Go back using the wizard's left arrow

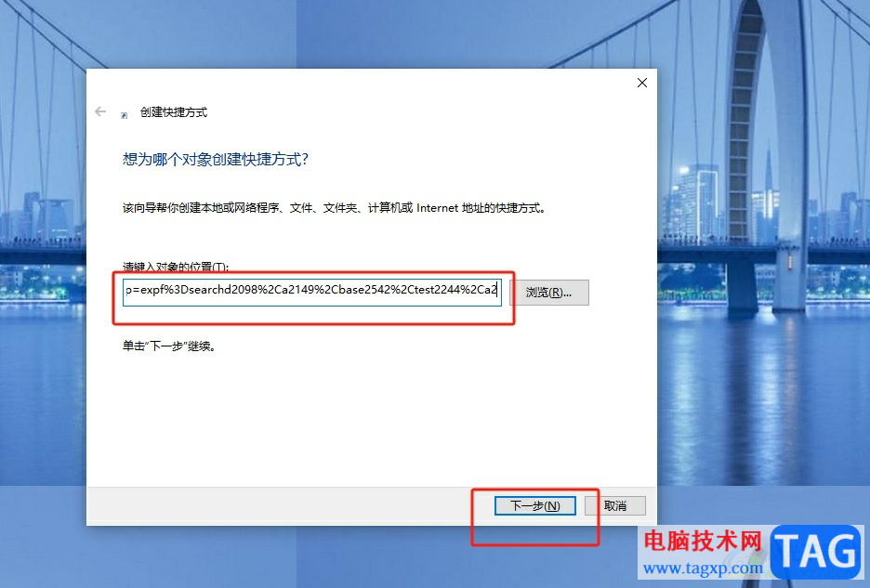point(100,111)
